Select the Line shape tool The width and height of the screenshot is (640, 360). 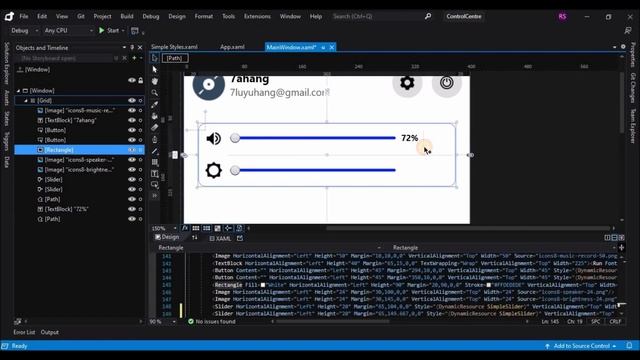[155, 151]
